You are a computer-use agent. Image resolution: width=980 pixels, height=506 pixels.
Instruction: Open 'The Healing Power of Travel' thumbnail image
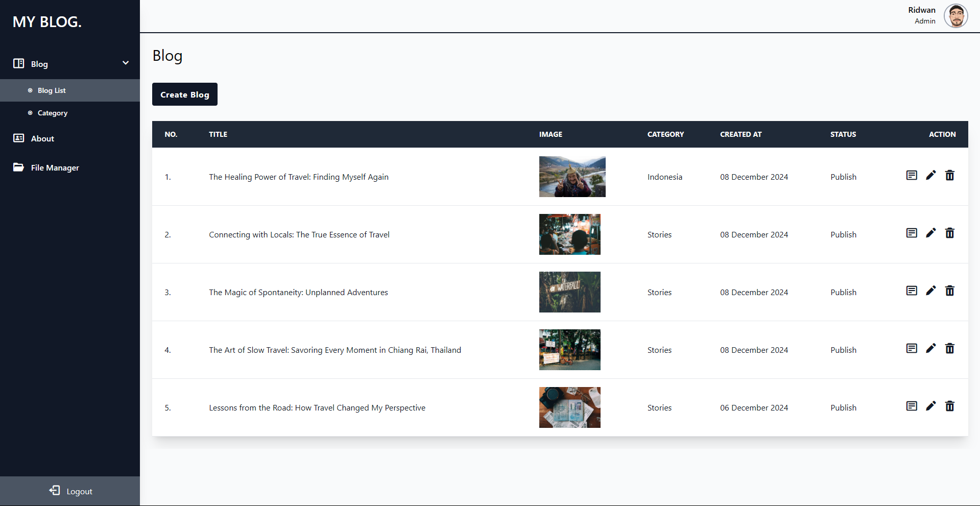click(572, 177)
